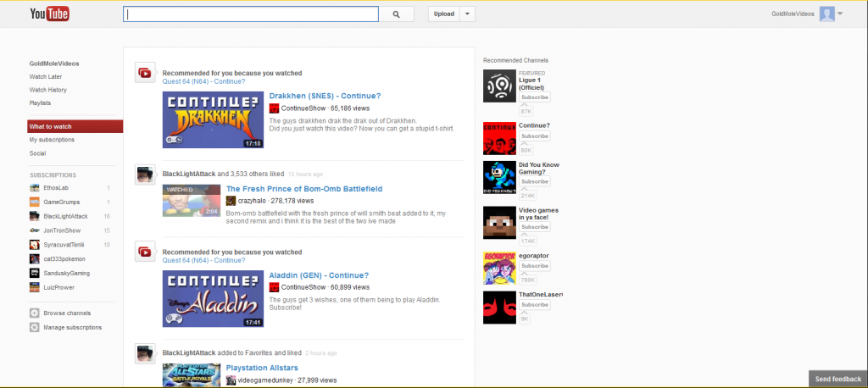Open the Send feedback button
The width and height of the screenshot is (868, 388).
[837, 380]
